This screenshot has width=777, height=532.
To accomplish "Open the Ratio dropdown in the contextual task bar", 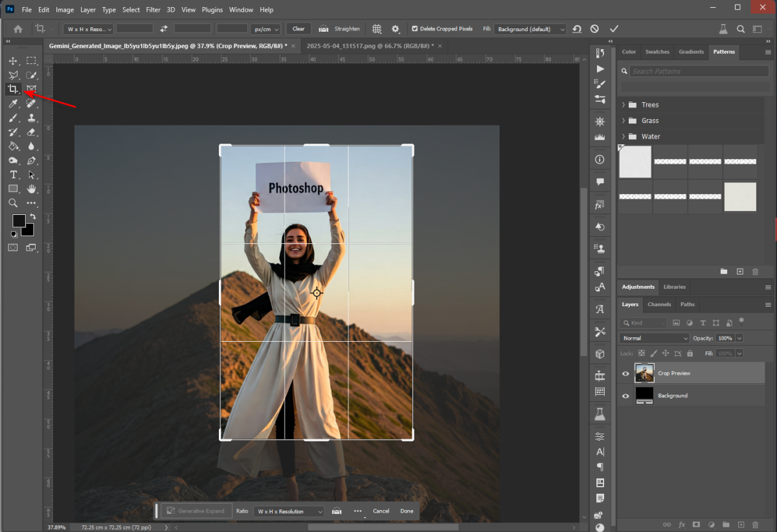I will pyautogui.click(x=288, y=511).
